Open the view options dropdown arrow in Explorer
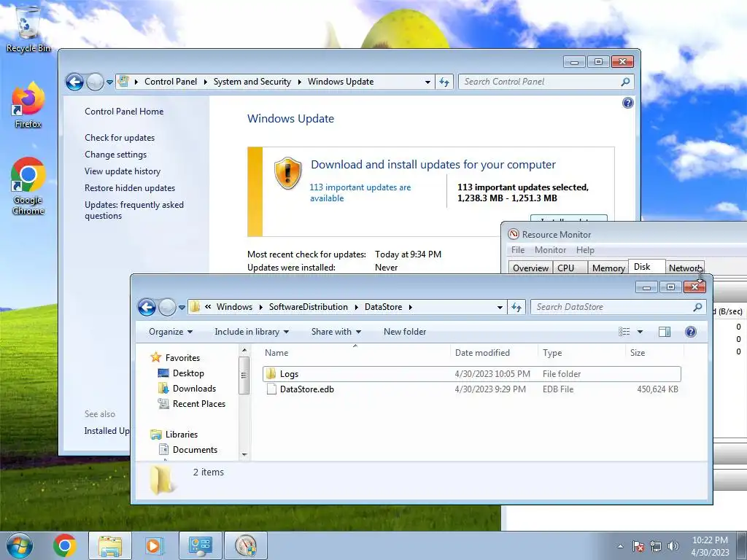The width and height of the screenshot is (747, 560). pos(640,332)
